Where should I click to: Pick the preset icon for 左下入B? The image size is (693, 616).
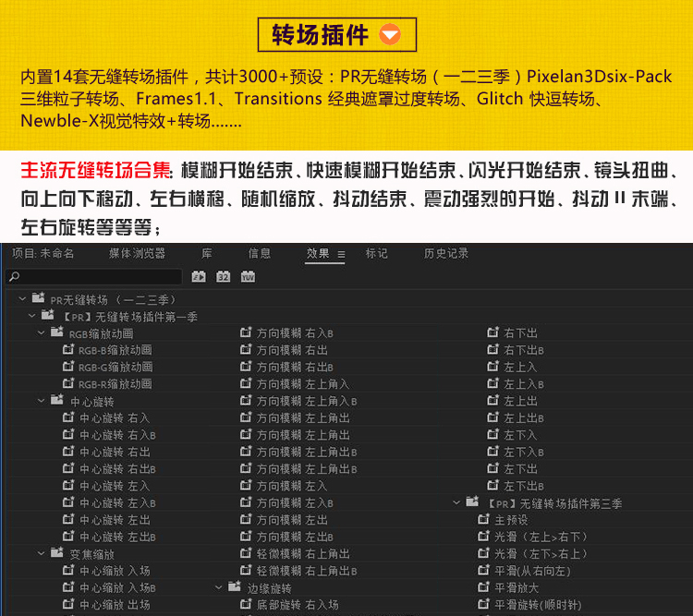coord(492,452)
